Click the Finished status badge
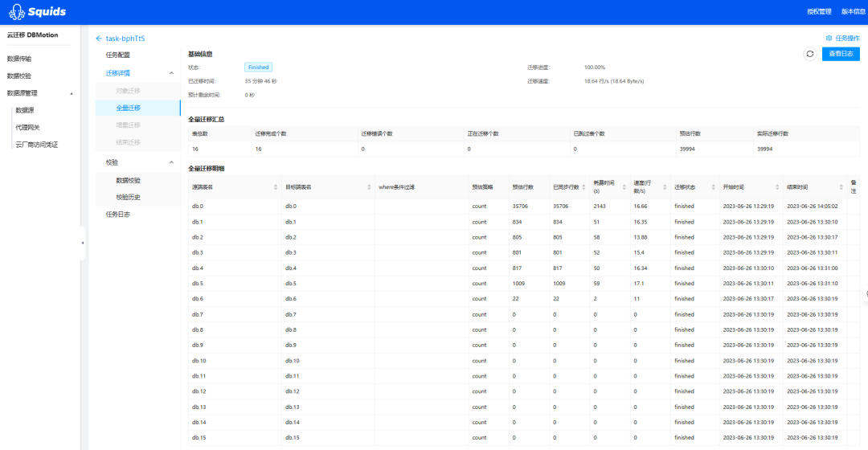The height and width of the screenshot is (450, 868). coord(258,67)
